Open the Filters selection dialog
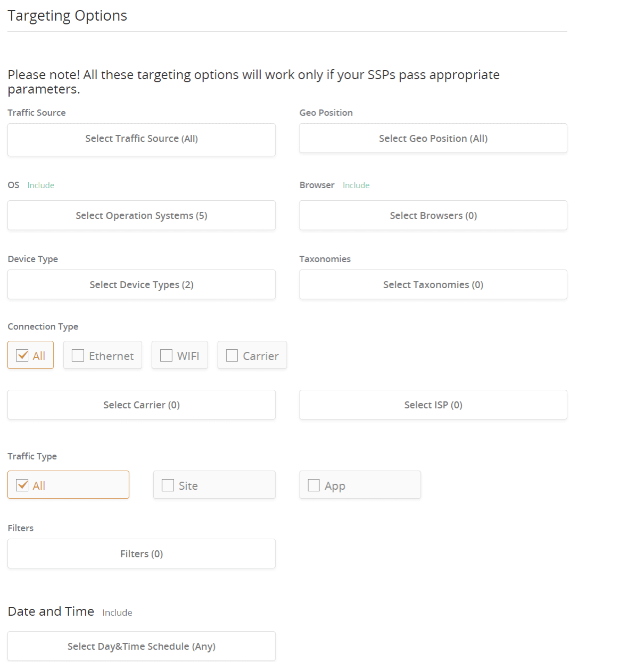The width and height of the screenshot is (644, 662). pyautogui.click(x=141, y=553)
